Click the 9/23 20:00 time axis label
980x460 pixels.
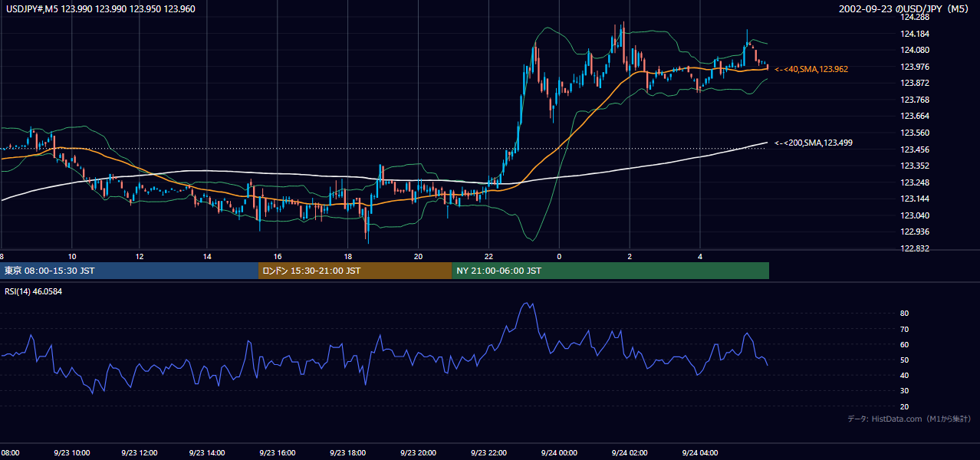tap(418, 453)
